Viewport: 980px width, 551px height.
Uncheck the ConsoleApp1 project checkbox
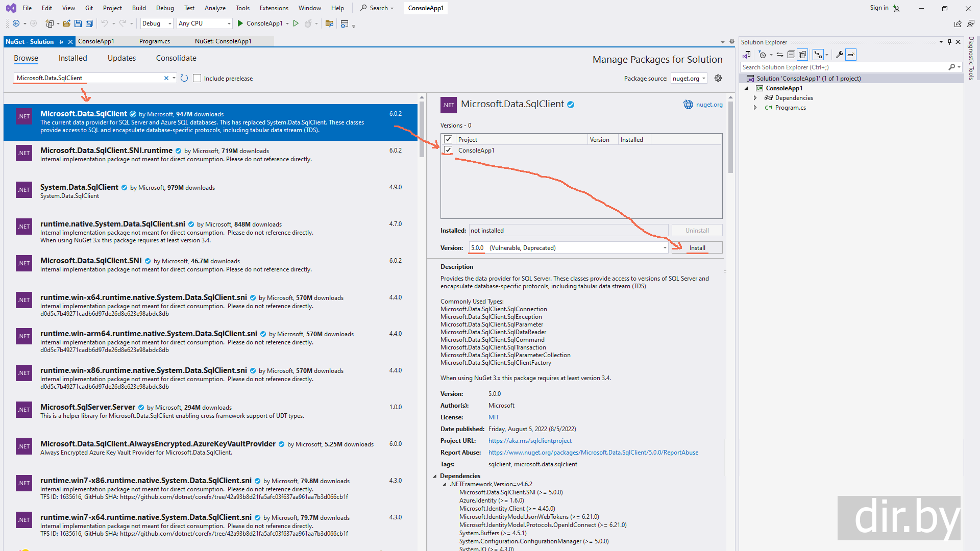[448, 150]
